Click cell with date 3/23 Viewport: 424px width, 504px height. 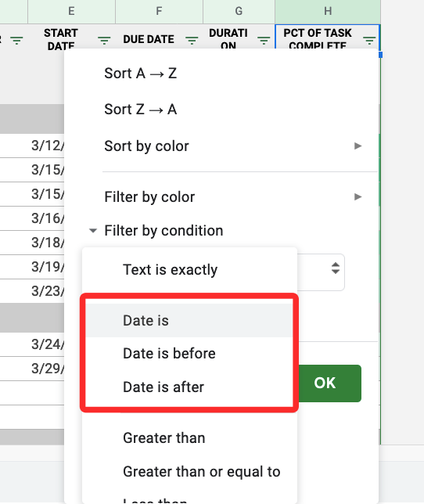click(46, 291)
